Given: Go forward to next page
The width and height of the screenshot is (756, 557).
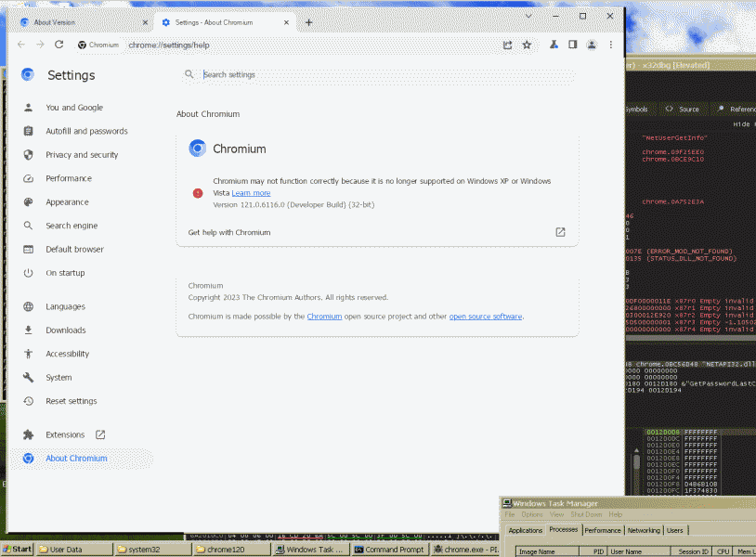Looking at the screenshot, I should coord(40,45).
